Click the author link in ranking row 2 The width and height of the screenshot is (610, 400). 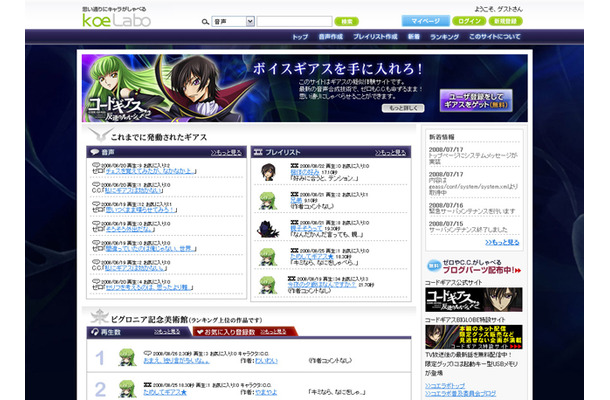(266, 392)
